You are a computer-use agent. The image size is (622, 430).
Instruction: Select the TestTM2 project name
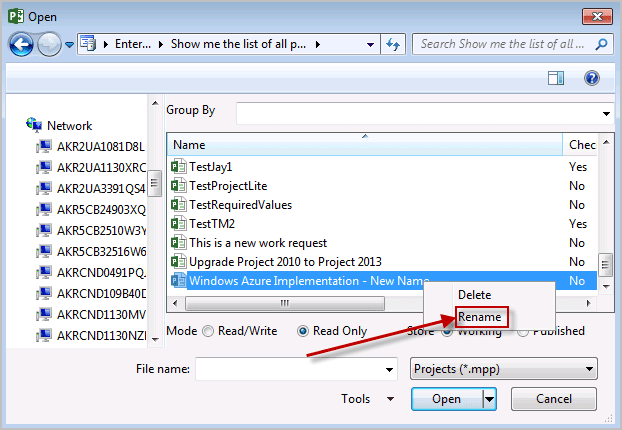[212, 224]
